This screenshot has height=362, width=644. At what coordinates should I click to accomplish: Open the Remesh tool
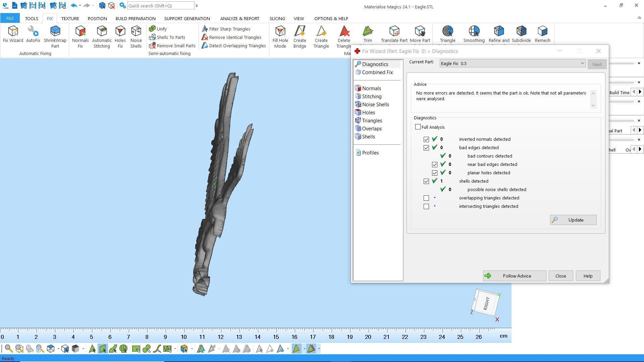(x=542, y=34)
